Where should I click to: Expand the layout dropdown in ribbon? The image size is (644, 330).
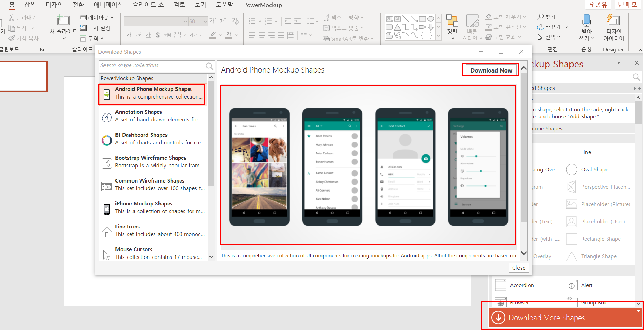pos(112,17)
